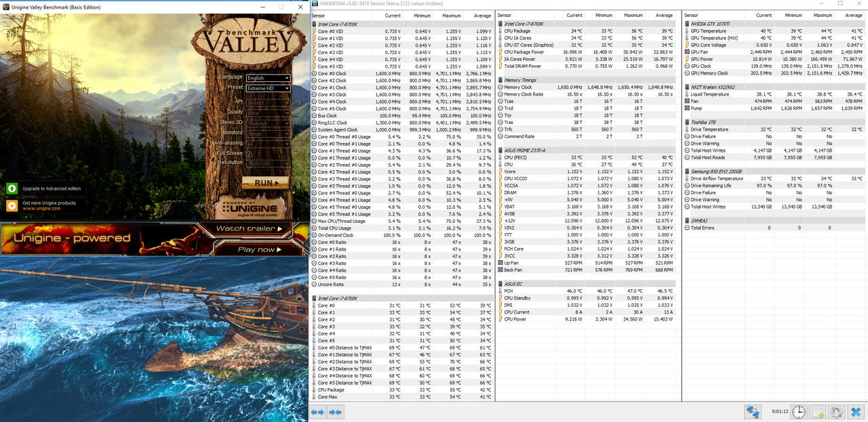
Task: Click the Play now banner button
Action: [259, 249]
